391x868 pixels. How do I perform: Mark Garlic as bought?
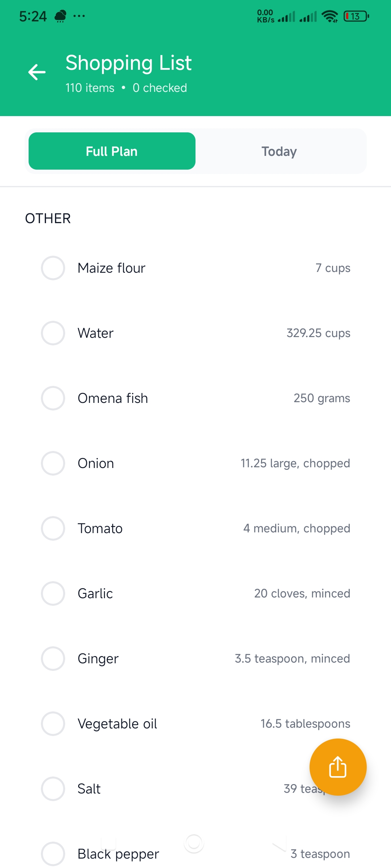(53, 593)
